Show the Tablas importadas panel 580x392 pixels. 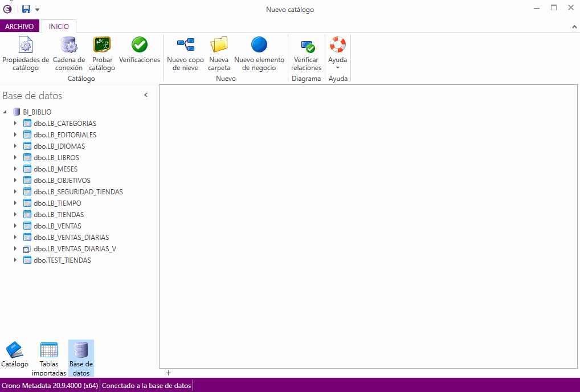point(49,359)
